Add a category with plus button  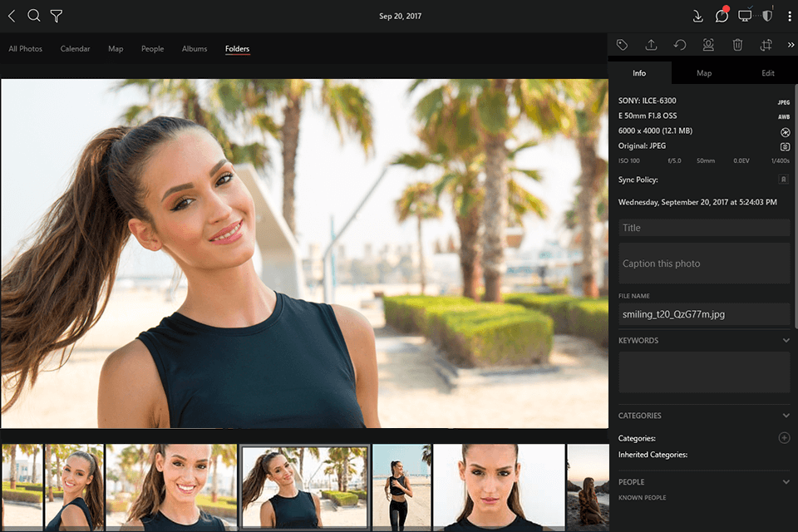coord(784,438)
